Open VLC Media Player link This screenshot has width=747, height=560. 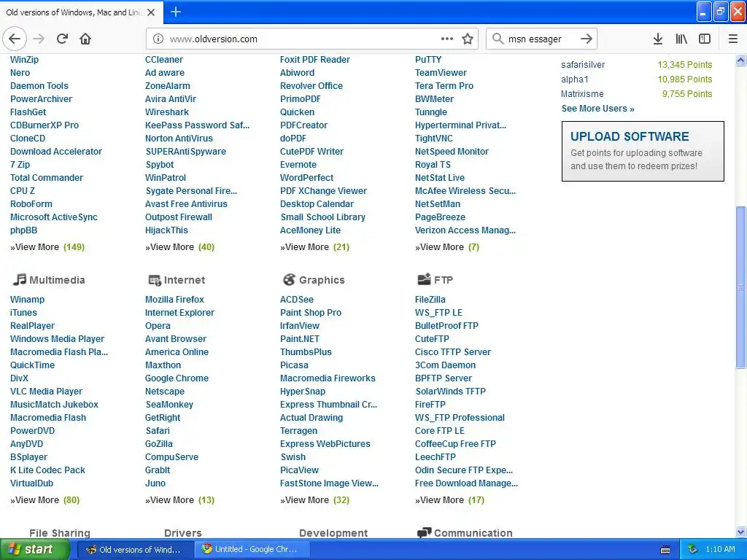tap(46, 392)
